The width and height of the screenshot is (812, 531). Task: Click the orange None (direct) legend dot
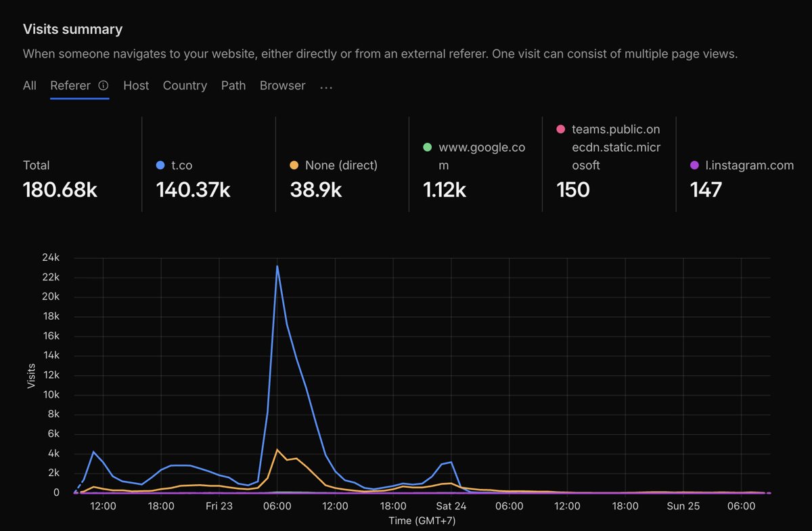[294, 165]
